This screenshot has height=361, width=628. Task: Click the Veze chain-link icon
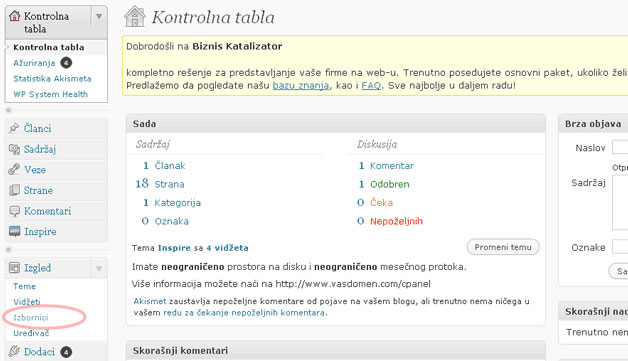coord(14,169)
